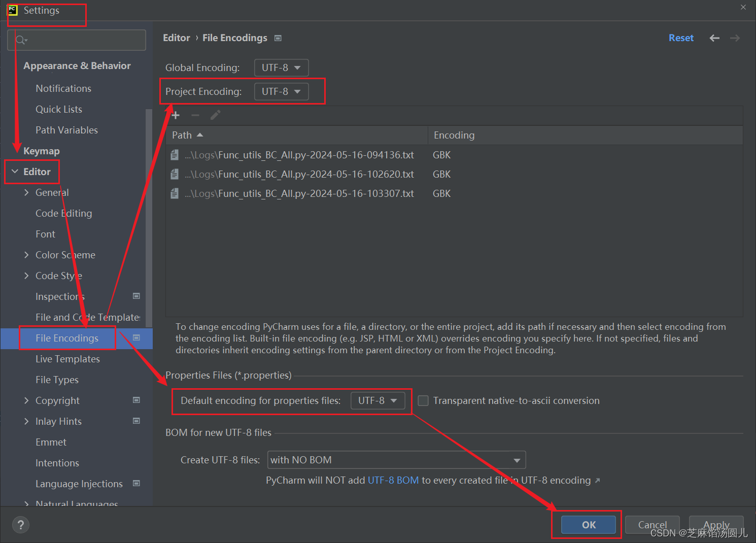
Task: Click project-level icon beside File Encodings breadcrumb
Action: (x=278, y=38)
